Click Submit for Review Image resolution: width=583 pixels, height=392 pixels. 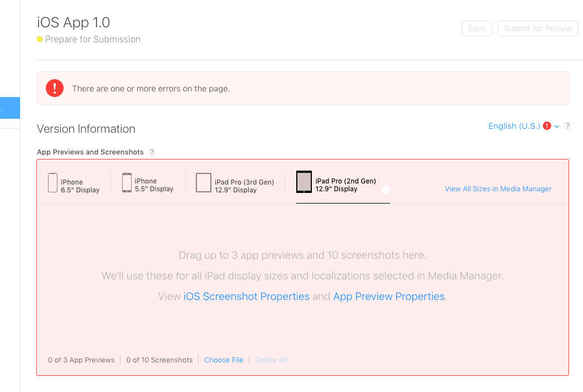(537, 28)
